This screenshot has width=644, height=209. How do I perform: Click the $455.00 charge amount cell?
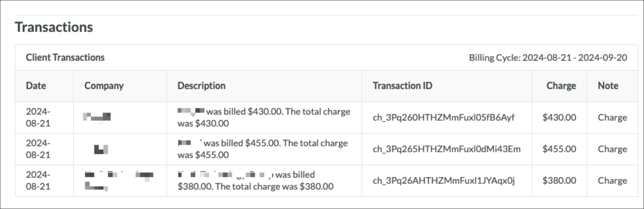coord(559,149)
